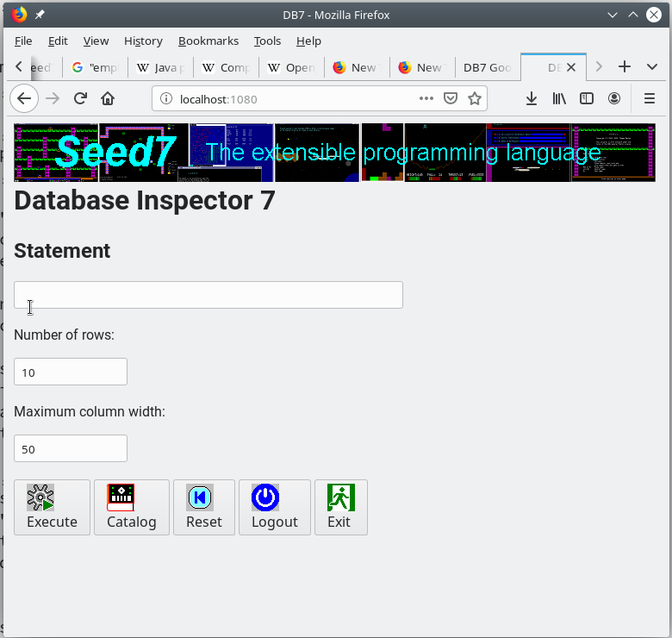Reload the current page
This screenshot has width=672, height=638.
click(x=80, y=98)
